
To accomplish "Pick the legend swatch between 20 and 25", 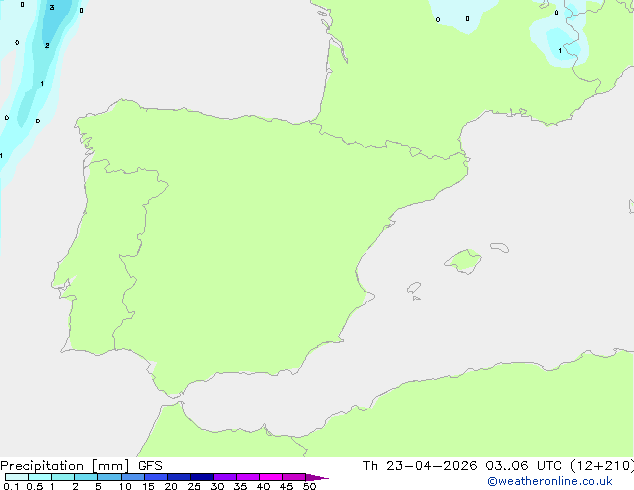I will tap(178, 477).
